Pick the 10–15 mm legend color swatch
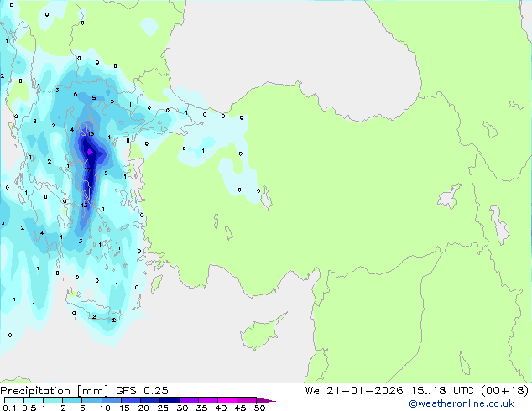 coord(111,400)
